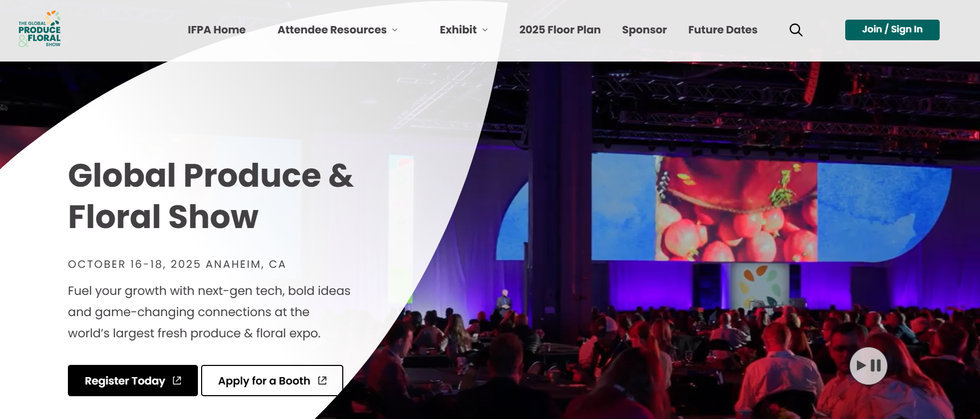
Task: Expand the Attendee Resources chevron
Action: click(x=395, y=30)
